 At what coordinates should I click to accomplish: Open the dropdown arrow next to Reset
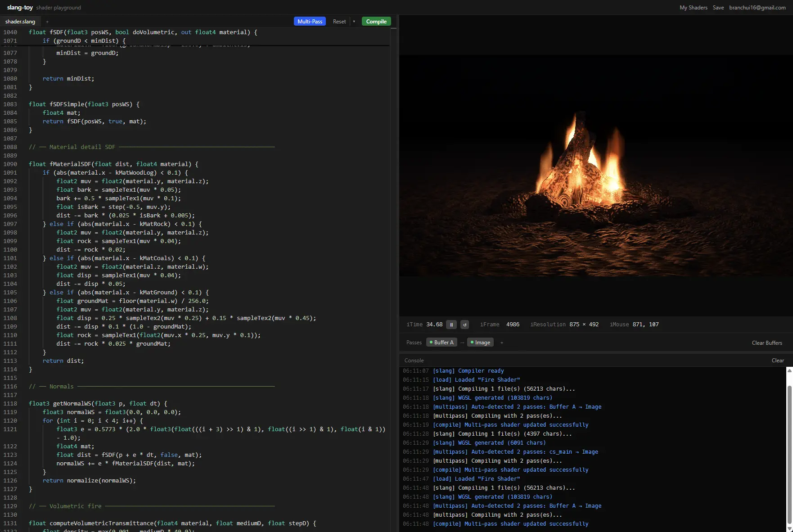[x=354, y=22]
